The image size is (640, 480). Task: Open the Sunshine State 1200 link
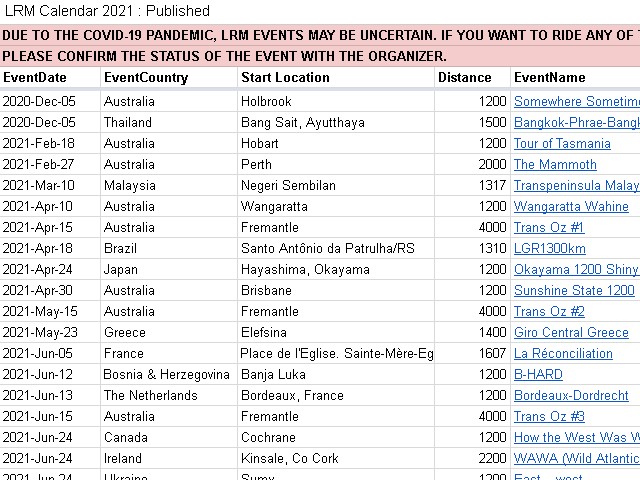tap(574, 291)
